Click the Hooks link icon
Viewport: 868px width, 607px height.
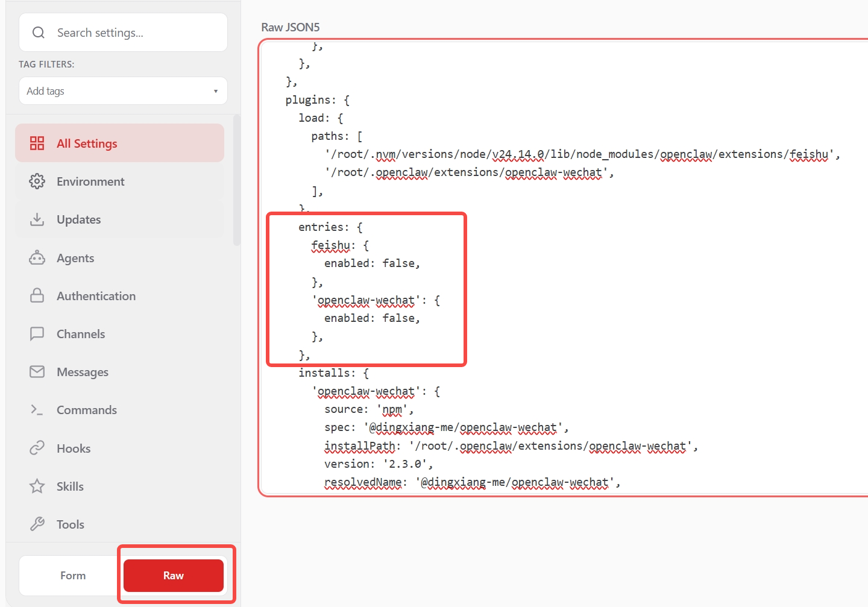(37, 448)
